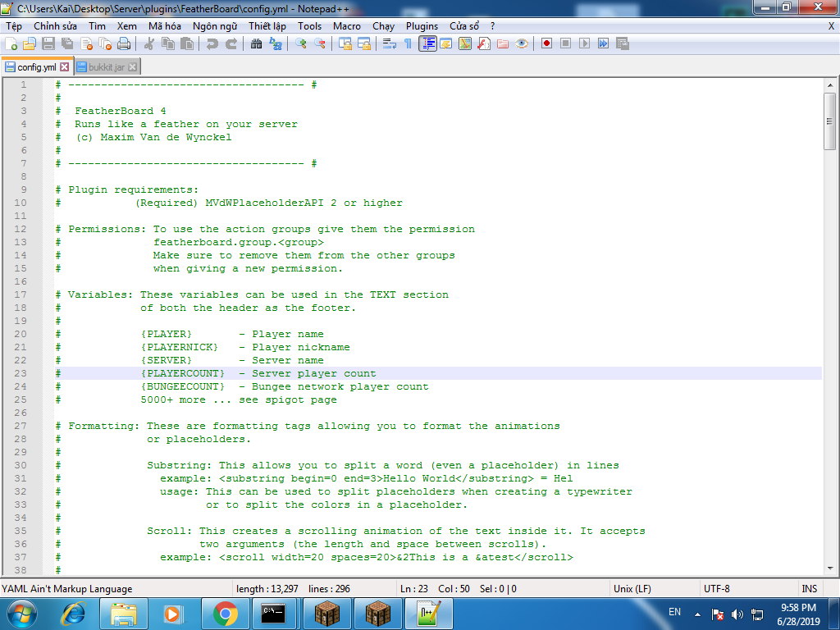The height and width of the screenshot is (630, 840).
Task: Open the Command Prompt taskbar icon
Action: click(x=273, y=614)
